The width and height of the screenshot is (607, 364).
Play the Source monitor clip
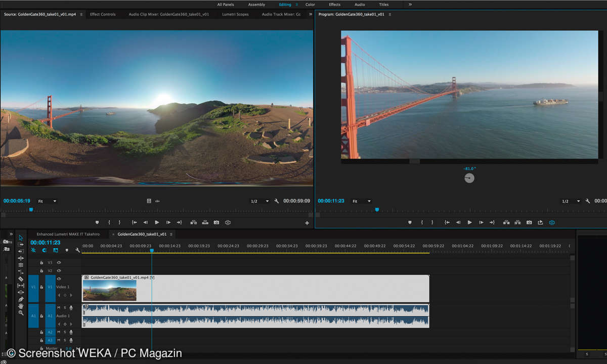[x=157, y=222]
